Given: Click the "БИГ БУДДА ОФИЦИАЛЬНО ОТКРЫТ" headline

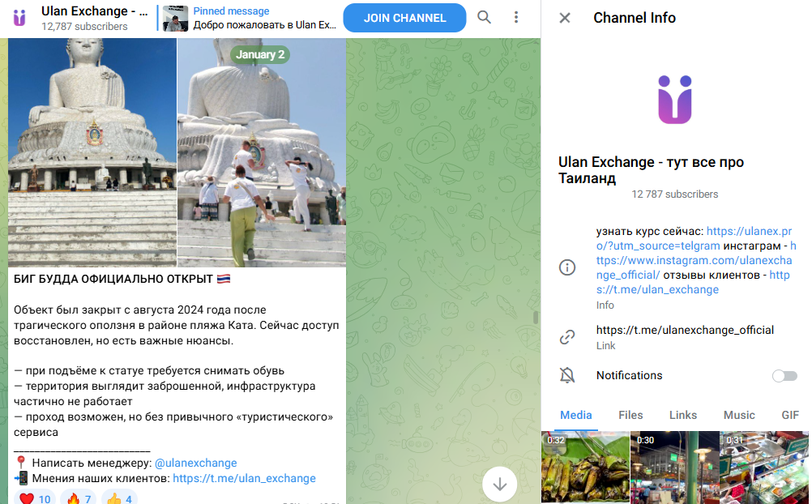Looking at the screenshot, I should pyautogui.click(x=113, y=280).
